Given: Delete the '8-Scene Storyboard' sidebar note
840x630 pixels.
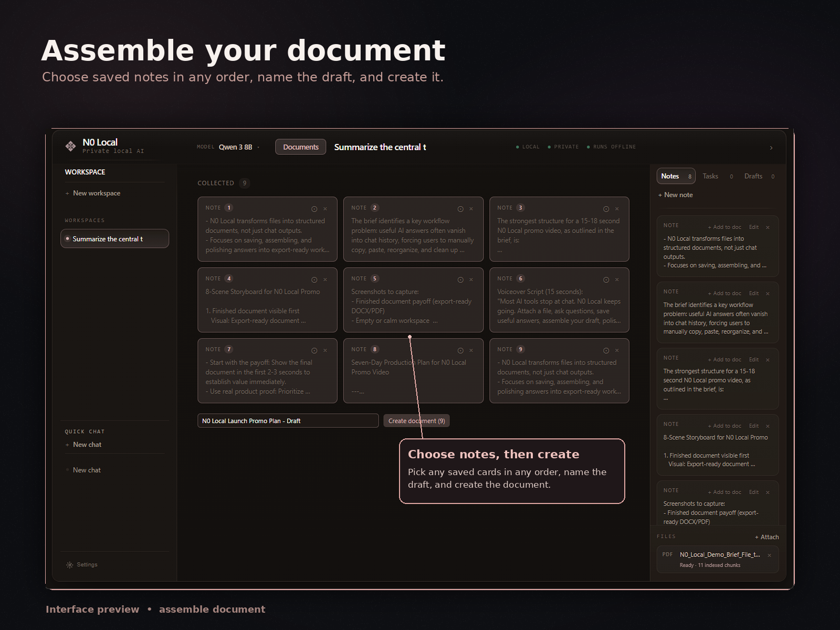Looking at the screenshot, I should click(x=768, y=426).
